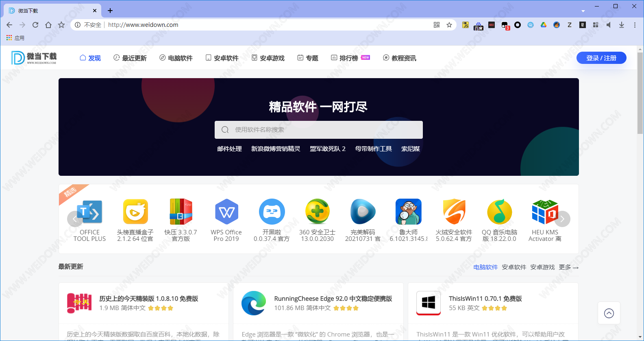This screenshot has width=644, height=341.
Task: Open the Z extension icon
Action: (570, 25)
